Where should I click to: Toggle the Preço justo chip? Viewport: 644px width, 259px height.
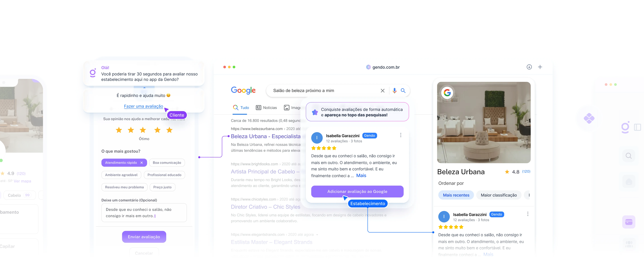(162, 187)
